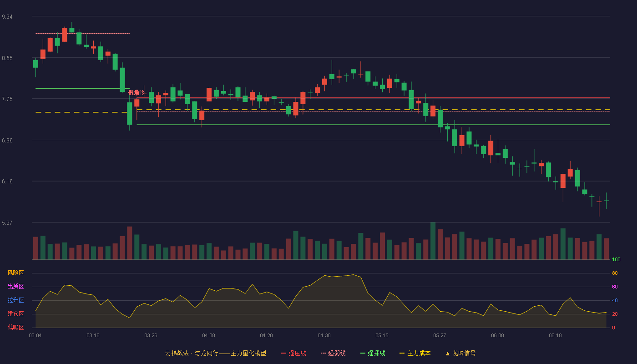The image size is (637, 364).
Task: Click the 03-26 date label
Action: pos(151,335)
